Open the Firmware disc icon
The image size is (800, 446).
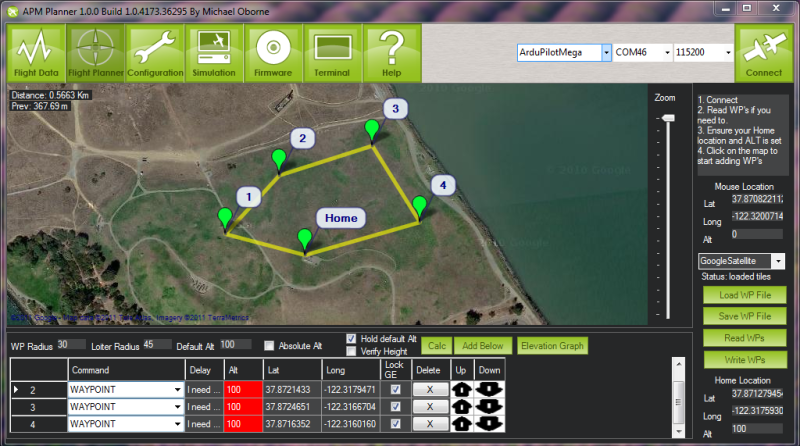coord(273,53)
